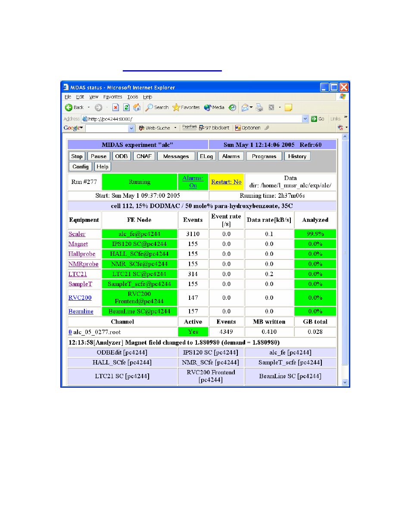Screen dimensions: 411x532
Task: Click the Print icon in toolbar
Action: [x=259, y=108]
